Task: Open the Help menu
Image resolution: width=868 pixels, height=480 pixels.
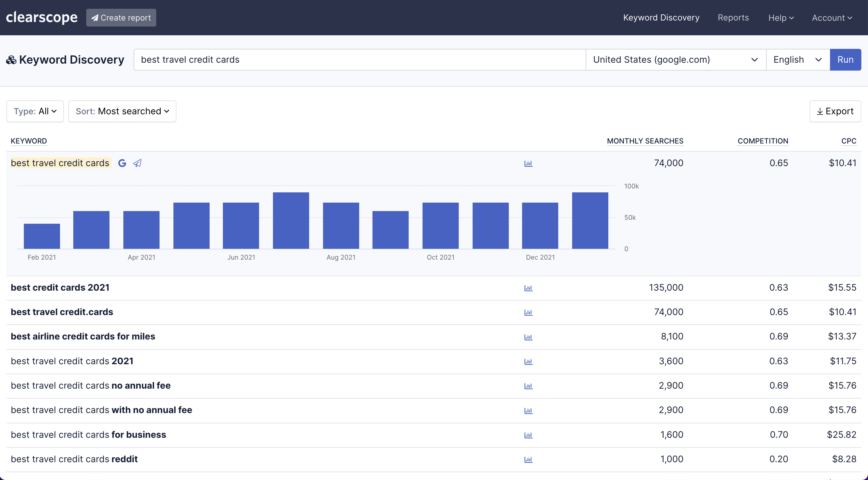Action: [x=781, y=17]
